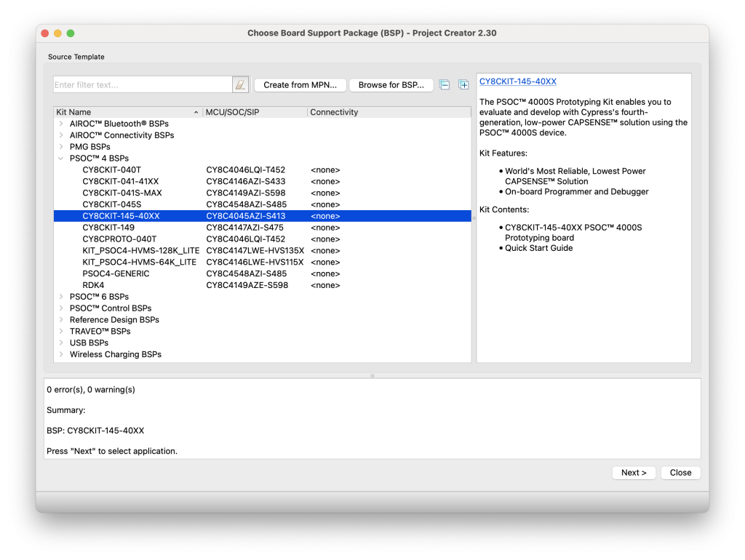Expand PMG BSPs category

click(x=61, y=147)
